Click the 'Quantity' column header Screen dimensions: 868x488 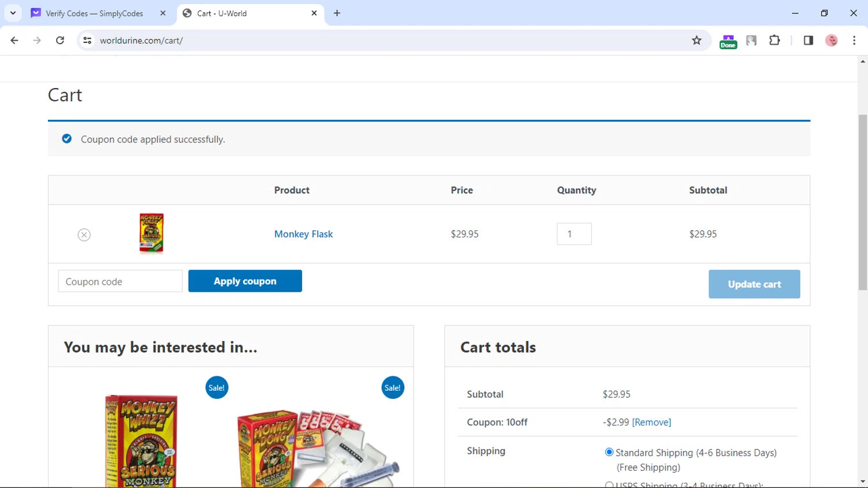point(576,190)
